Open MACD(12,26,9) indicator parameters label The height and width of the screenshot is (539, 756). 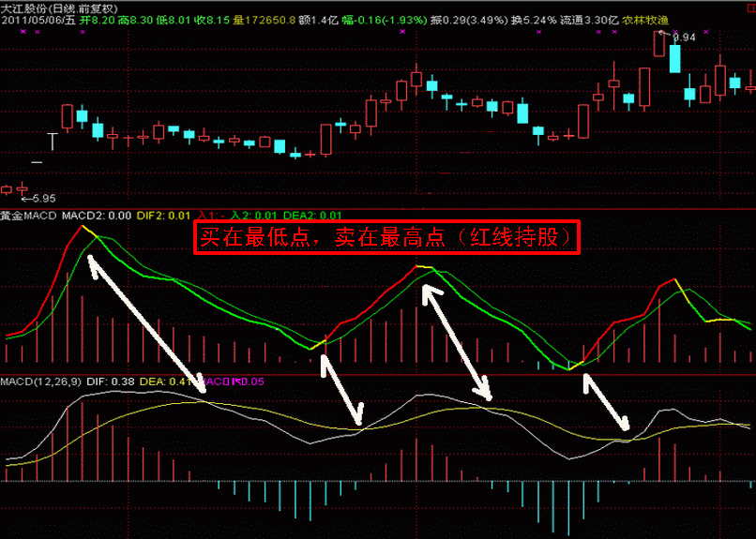[x=40, y=382]
